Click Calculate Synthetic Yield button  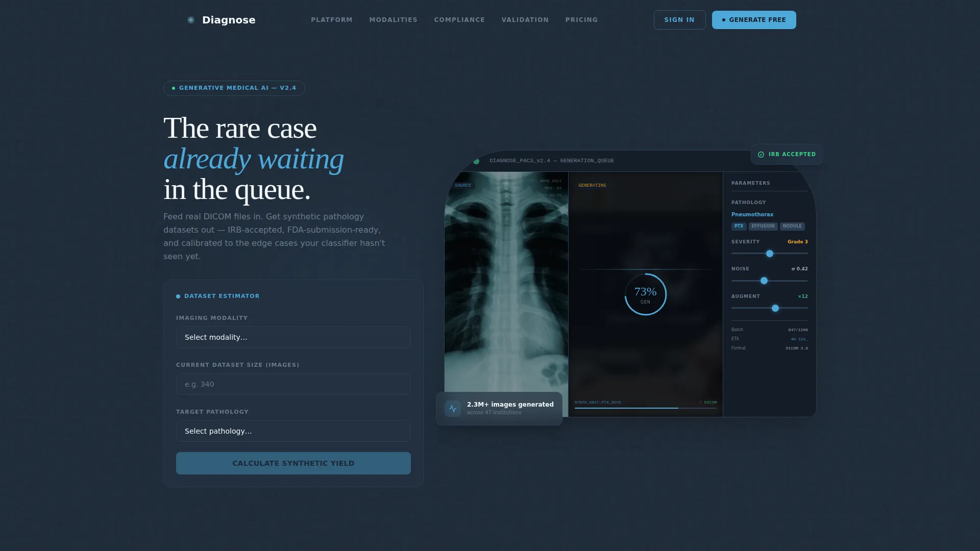pyautogui.click(x=293, y=463)
